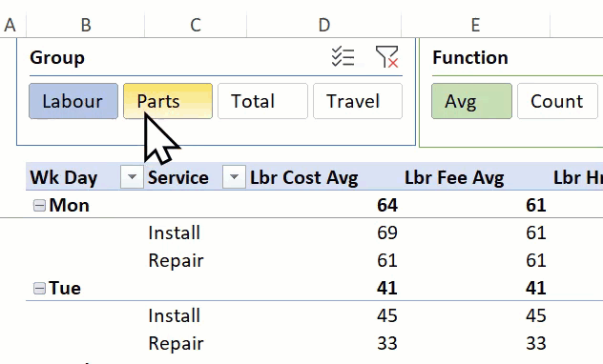Screen dimensions: 603x364
Task: Select column C header
Action: (196, 25)
